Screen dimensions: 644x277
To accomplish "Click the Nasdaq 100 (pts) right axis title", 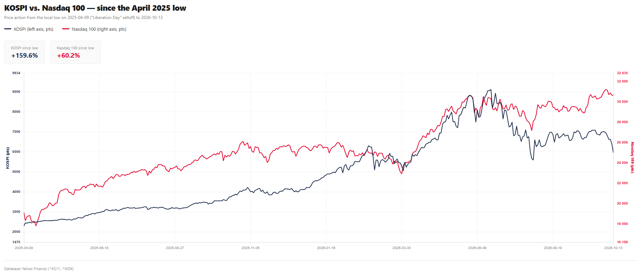I will tap(633, 158).
